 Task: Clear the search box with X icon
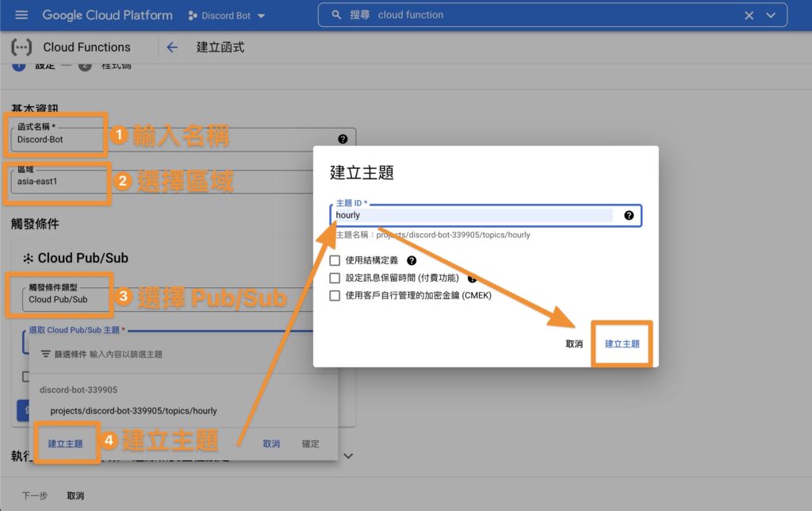749,16
